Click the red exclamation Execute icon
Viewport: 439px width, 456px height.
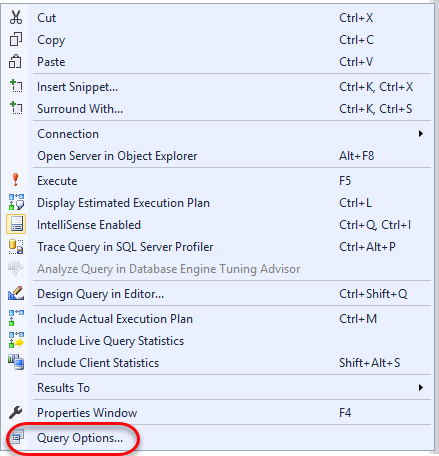click(x=15, y=180)
